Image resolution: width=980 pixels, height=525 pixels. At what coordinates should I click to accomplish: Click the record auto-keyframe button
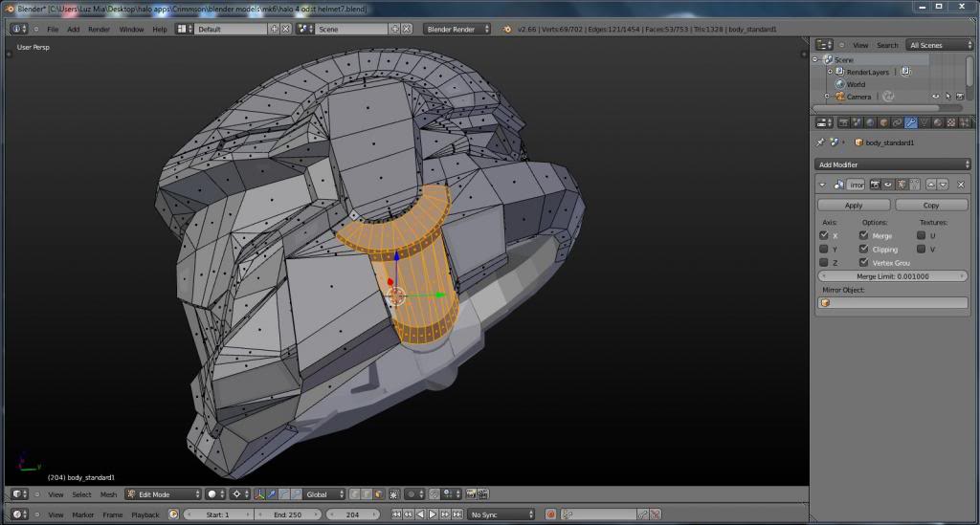point(552,514)
